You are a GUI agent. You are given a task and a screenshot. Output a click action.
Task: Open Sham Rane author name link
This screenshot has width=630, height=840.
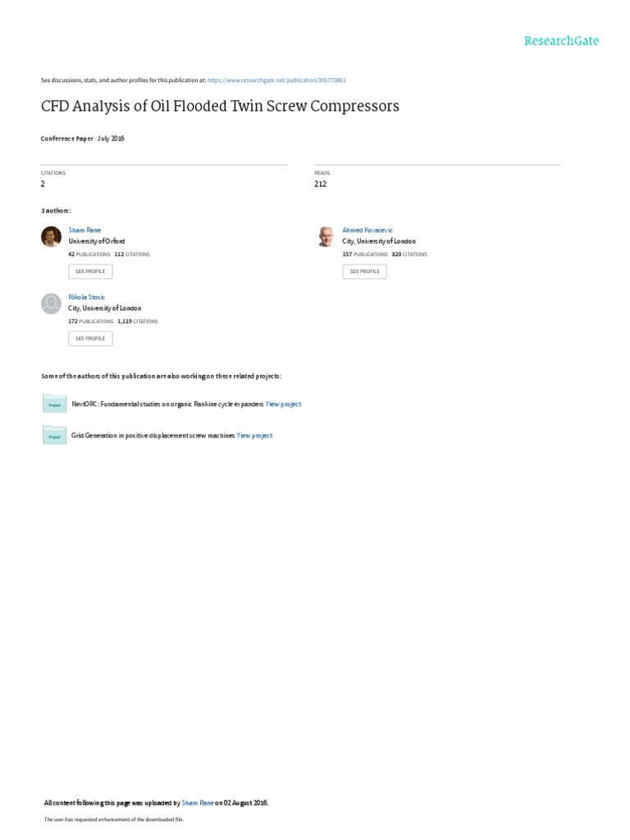tap(84, 230)
